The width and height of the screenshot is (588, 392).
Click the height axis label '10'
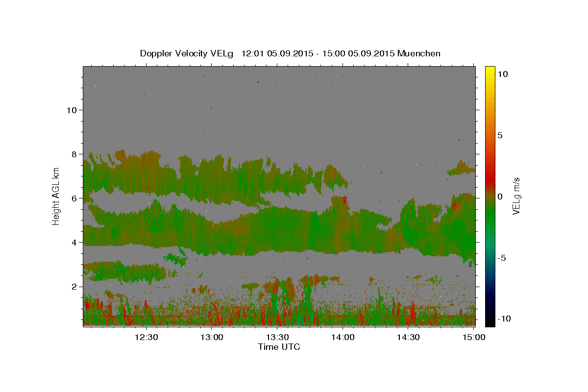72,110
